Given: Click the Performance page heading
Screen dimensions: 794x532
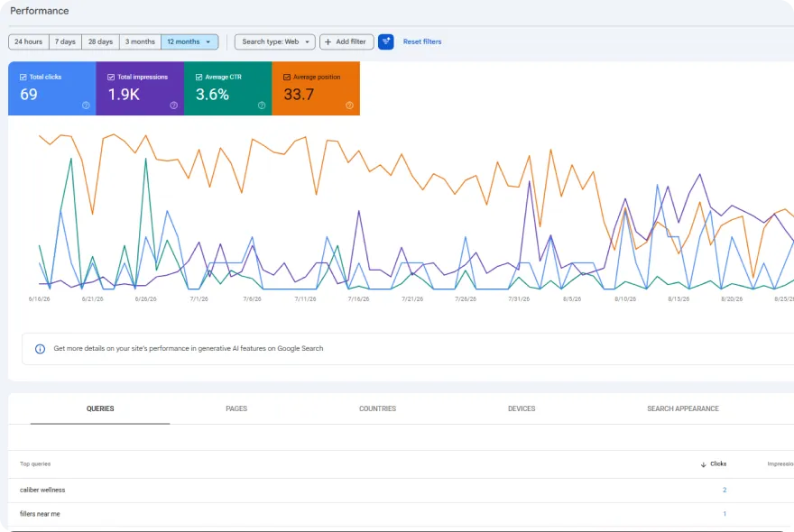Looking at the screenshot, I should pos(40,11).
